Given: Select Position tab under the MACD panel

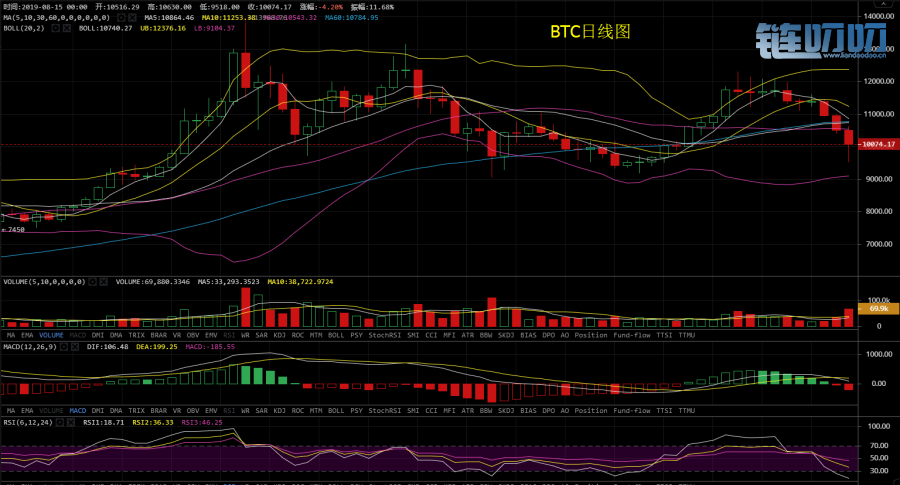Looking at the screenshot, I should [590, 410].
